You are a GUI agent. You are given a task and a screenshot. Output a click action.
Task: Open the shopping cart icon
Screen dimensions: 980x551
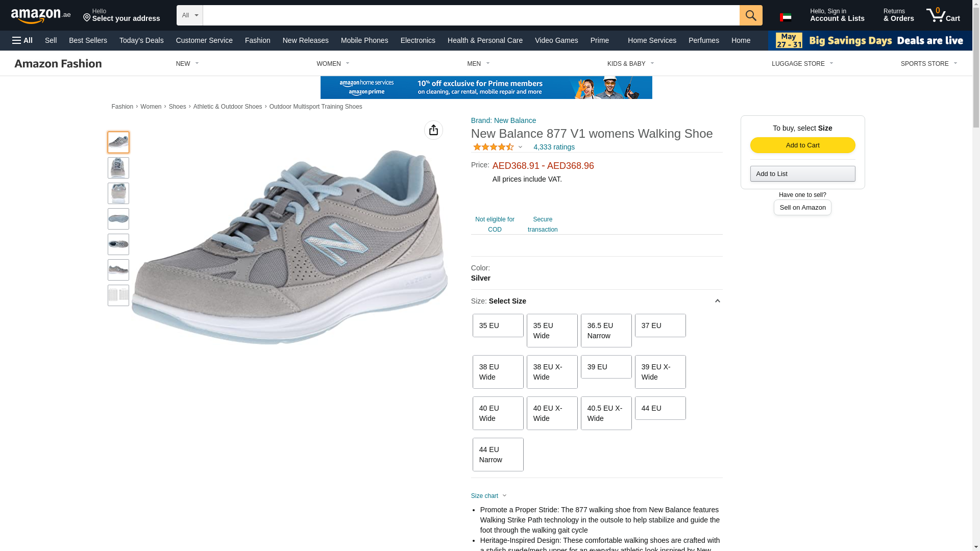tap(943, 15)
